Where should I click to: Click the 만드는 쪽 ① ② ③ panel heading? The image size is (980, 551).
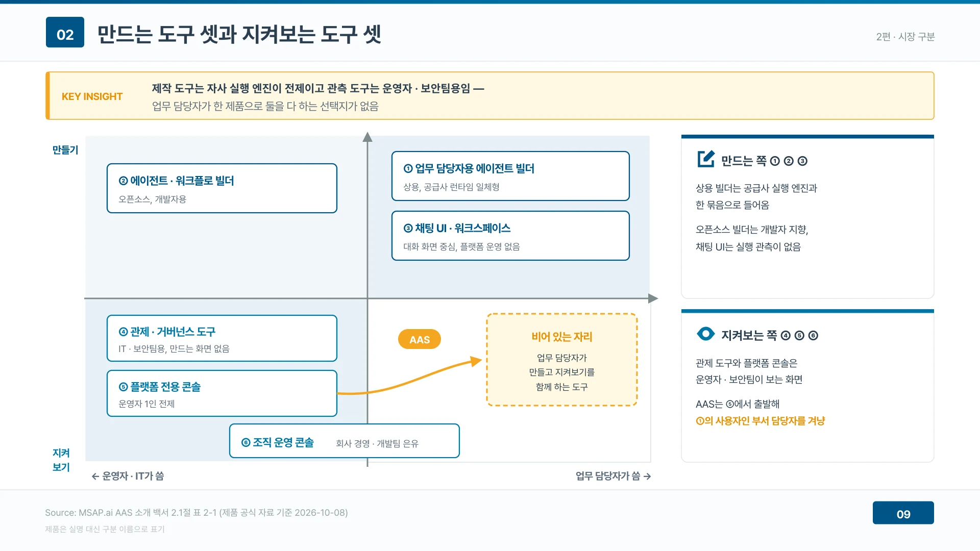coord(764,161)
